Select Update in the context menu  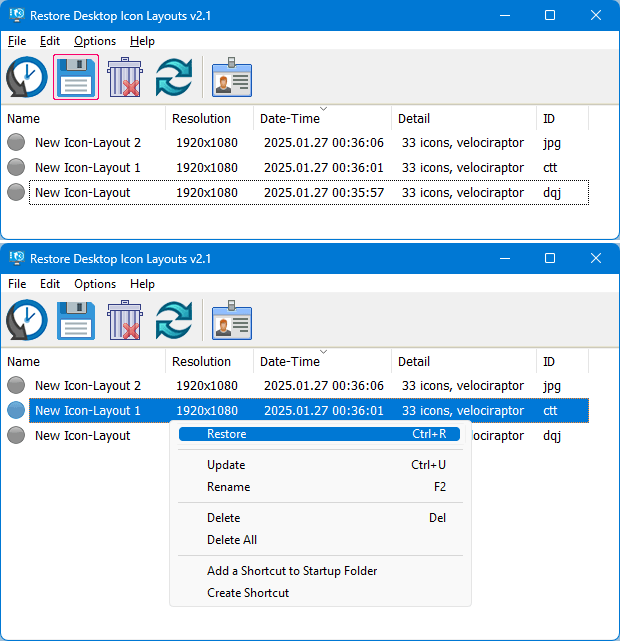tap(226, 465)
